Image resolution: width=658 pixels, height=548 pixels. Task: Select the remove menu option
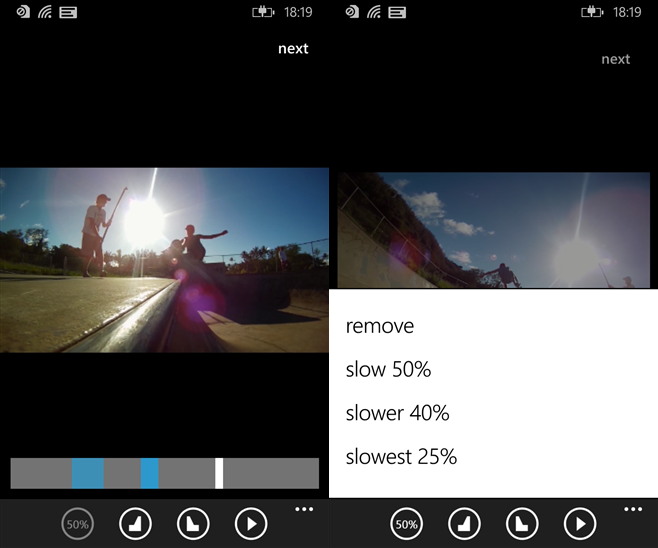pos(380,326)
